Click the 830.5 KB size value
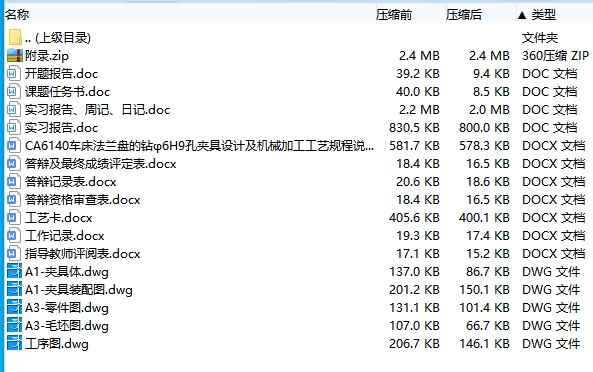The height and width of the screenshot is (372, 593). point(414,128)
